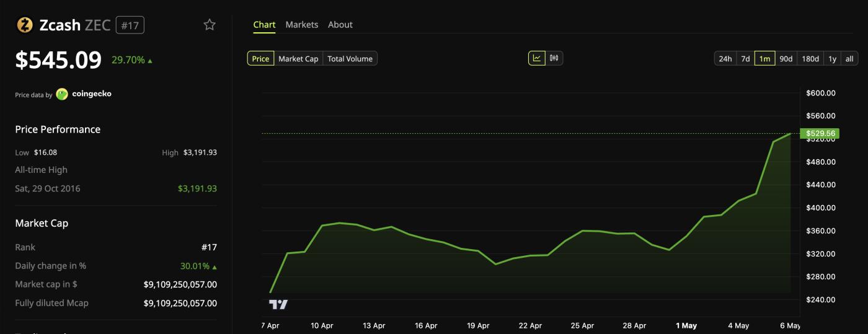Screen dimensions: 868x334
Task: Click the Zcash coin logo icon
Action: point(25,25)
